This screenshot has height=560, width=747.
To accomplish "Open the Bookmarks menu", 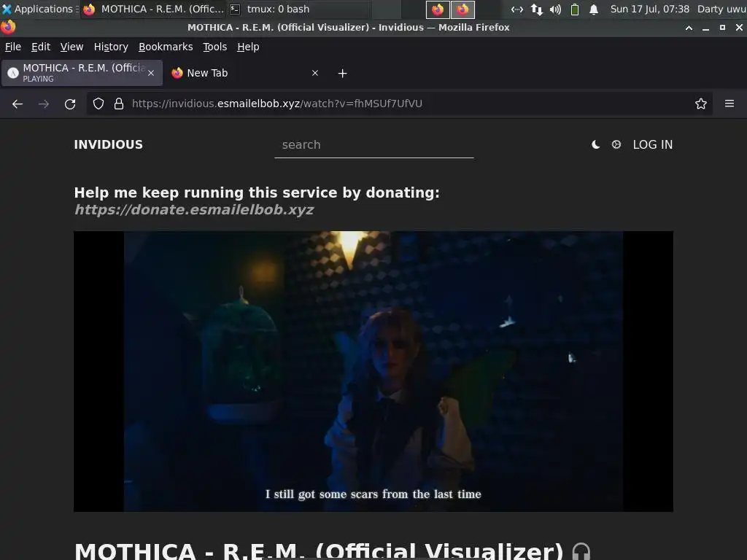I will [x=166, y=47].
